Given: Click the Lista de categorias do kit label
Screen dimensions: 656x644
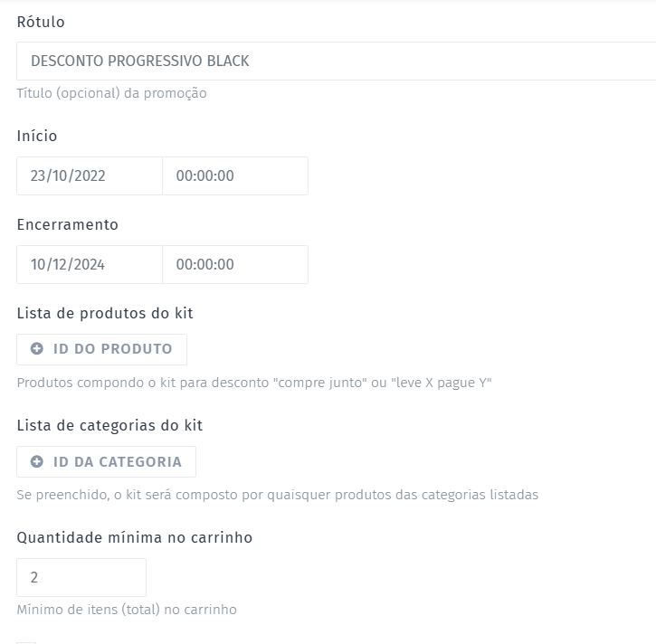Looking at the screenshot, I should tap(109, 425).
